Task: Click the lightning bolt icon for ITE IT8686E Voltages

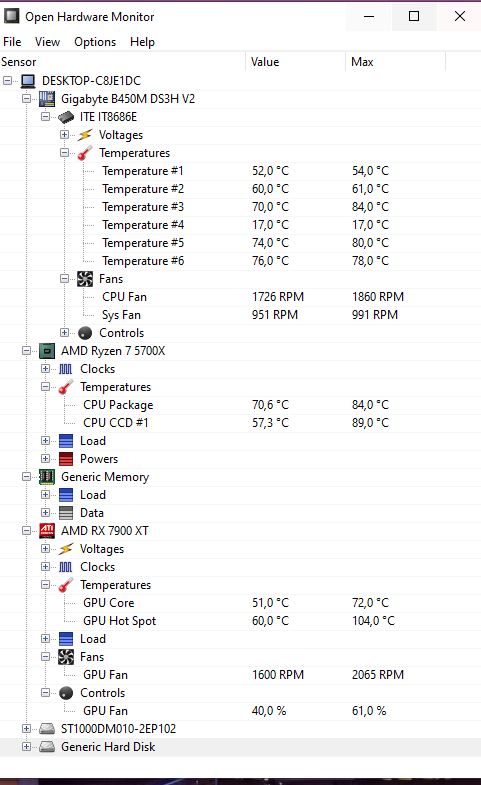Action: pos(85,135)
